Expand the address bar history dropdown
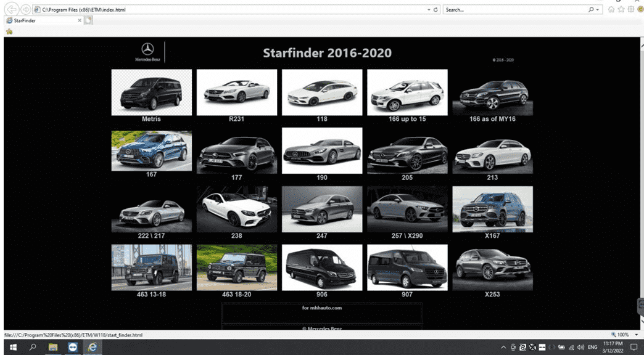 click(x=429, y=9)
